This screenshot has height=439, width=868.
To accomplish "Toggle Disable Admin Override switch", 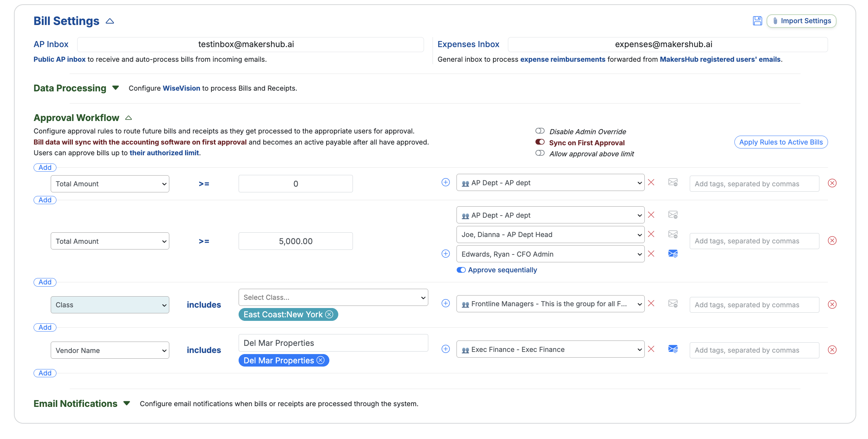I will [x=540, y=131].
